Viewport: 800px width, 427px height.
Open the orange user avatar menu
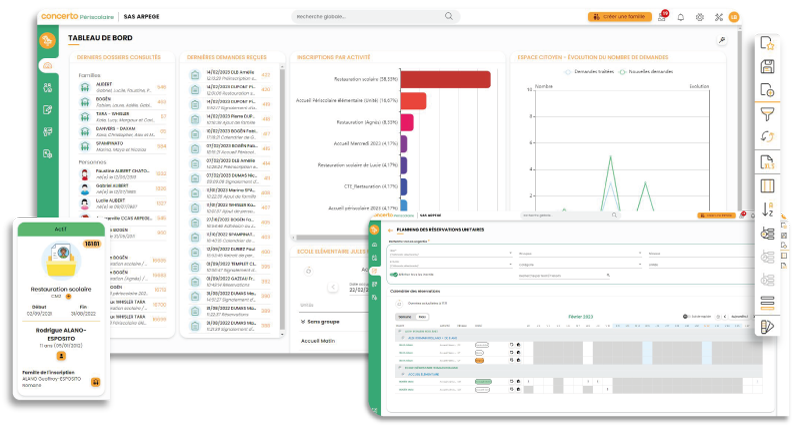click(x=734, y=17)
